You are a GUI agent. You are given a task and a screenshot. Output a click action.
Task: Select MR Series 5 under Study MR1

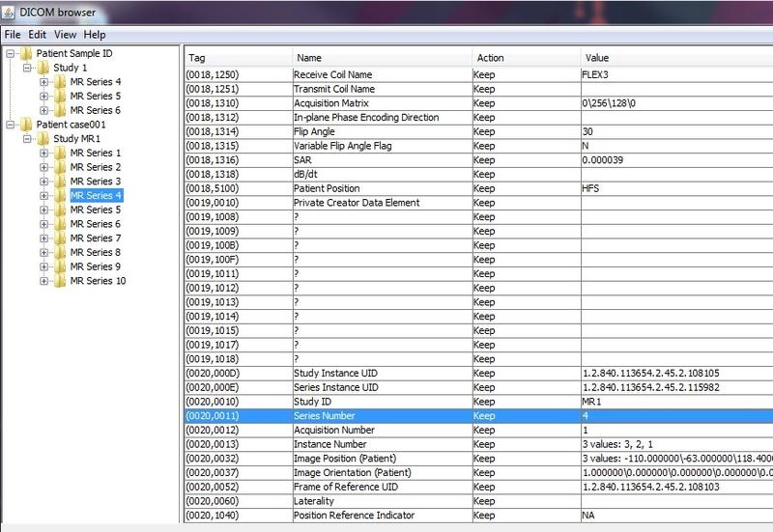(x=95, y=210)
